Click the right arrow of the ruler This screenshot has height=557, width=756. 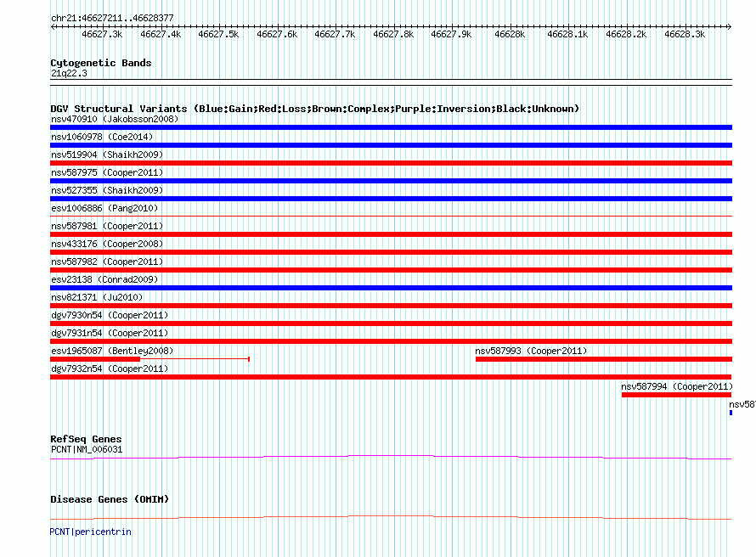tap(729, 26)
